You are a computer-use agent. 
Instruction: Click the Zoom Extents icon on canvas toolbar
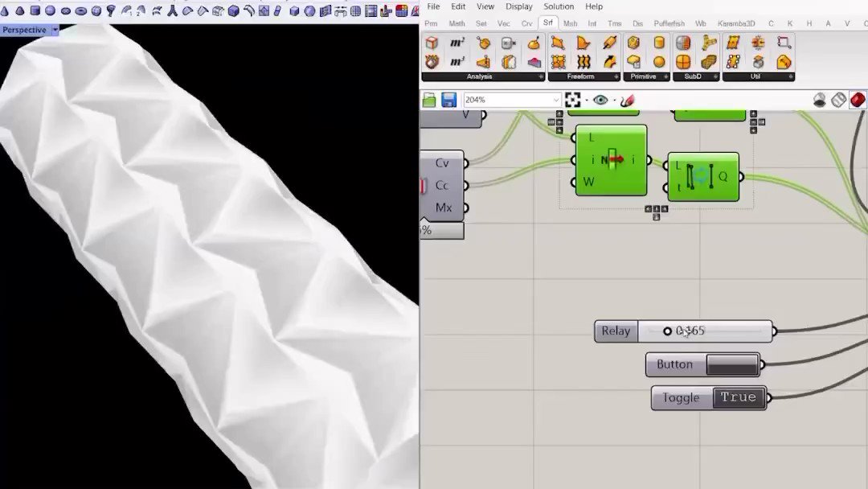click(572, 98)
